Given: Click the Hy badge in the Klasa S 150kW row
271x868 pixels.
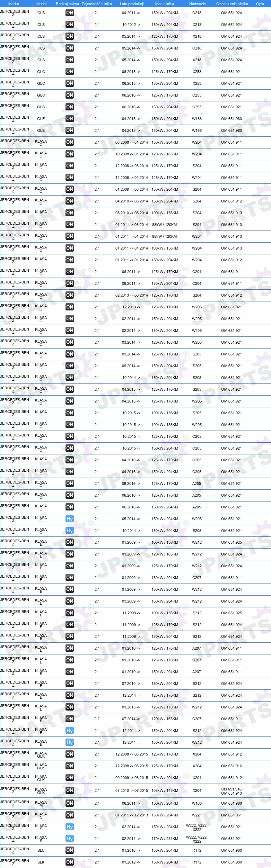Looking at the screenshot, I should (70, 827).
